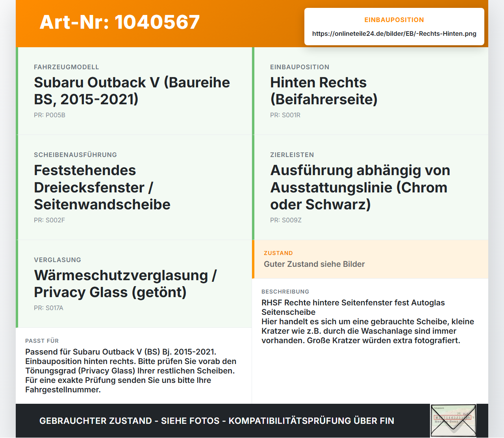Click the PASST FÜR label

[42, 341]
